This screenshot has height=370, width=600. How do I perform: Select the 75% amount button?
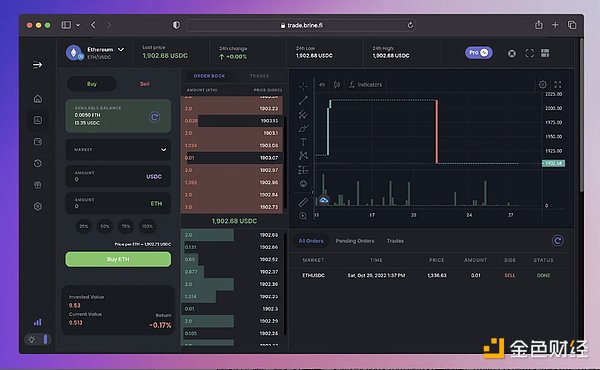(126, 226)
